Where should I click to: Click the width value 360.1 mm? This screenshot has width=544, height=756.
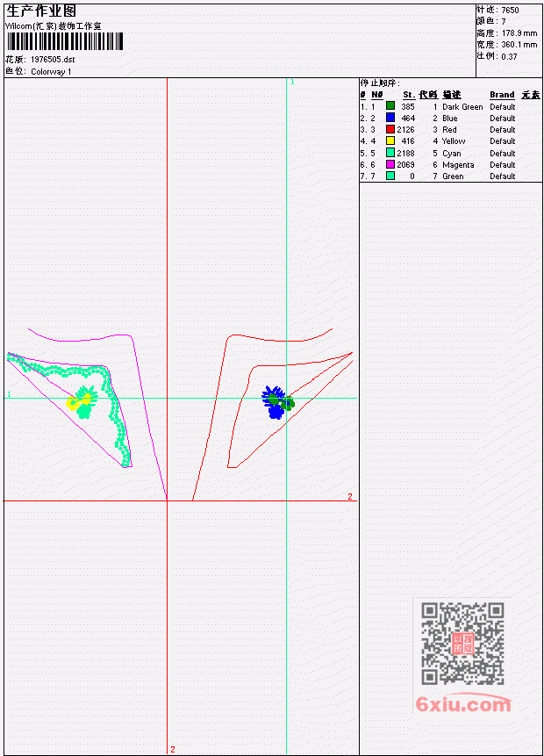point(519,45)
